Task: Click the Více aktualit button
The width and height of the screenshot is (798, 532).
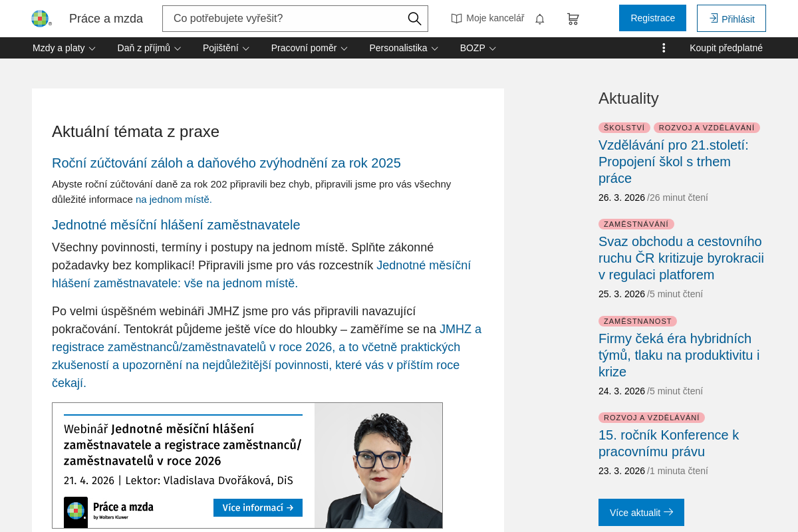Action: (641, 512)
